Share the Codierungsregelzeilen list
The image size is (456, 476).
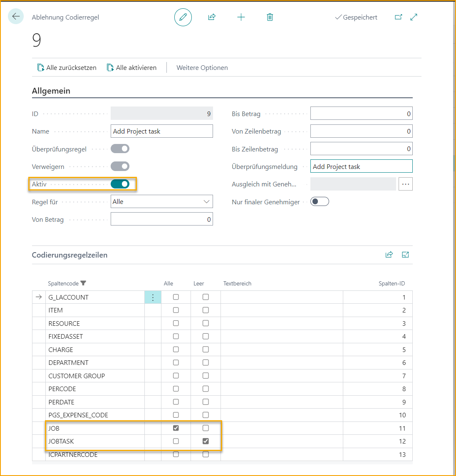tap(389, 255)
